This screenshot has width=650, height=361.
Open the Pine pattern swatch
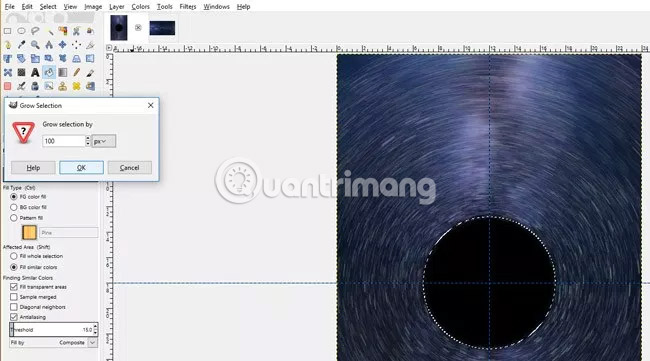point(29,233)
